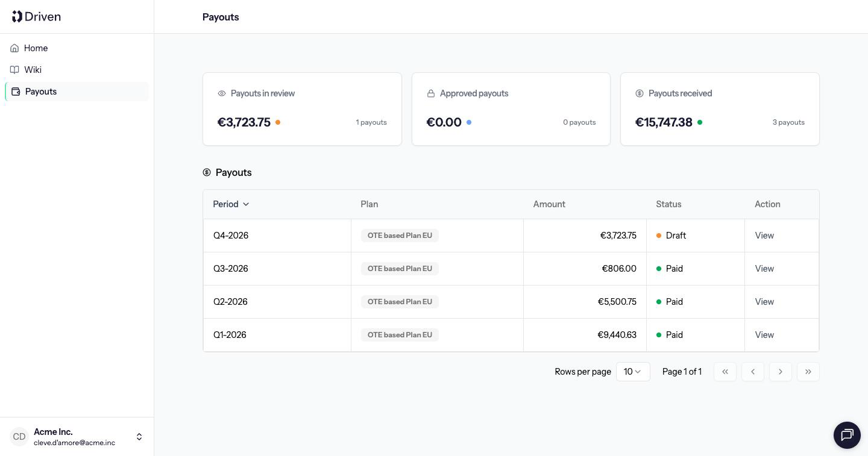868x456 pixels.
Task: Go to the previous page
Action: pyautogui.click(x=753, y=372)
